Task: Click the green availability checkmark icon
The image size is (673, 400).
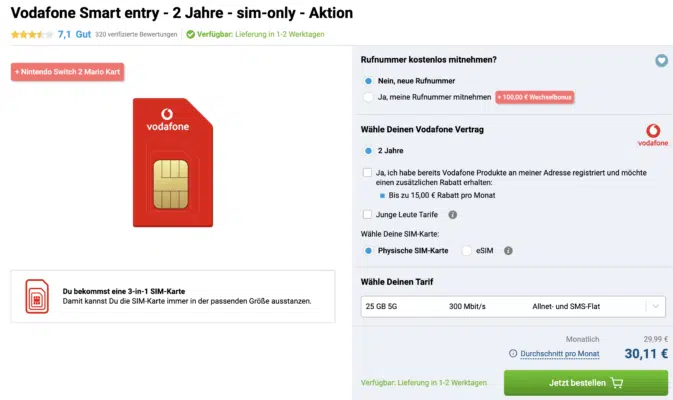Action: (x=190, y=35)
